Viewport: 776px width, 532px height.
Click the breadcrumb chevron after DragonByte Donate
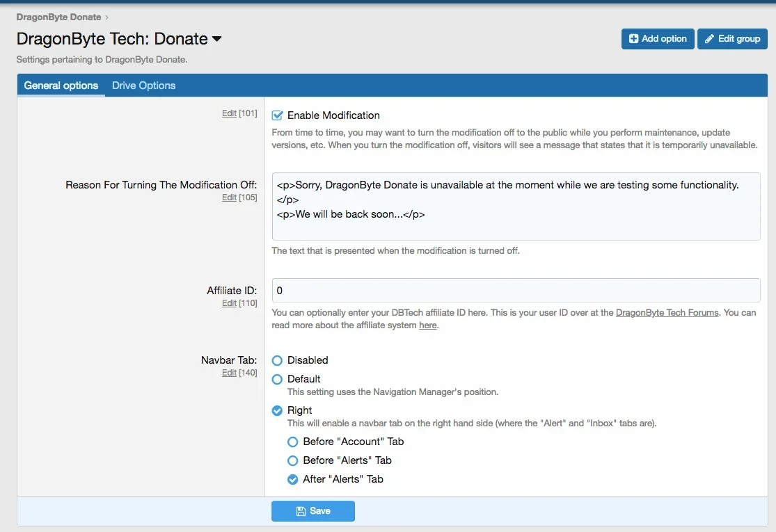(106, 17)
